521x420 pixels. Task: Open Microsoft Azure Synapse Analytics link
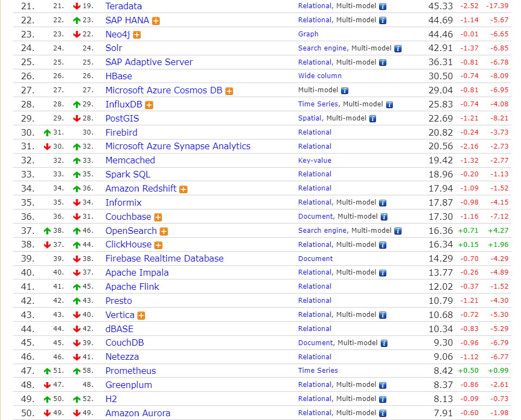(x=178, y=147)
